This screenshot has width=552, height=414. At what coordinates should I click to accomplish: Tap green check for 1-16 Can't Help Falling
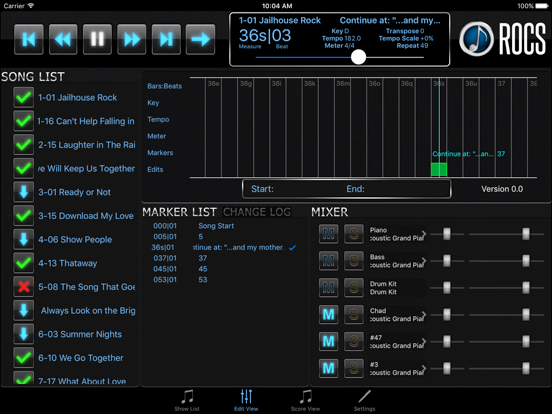24,121
